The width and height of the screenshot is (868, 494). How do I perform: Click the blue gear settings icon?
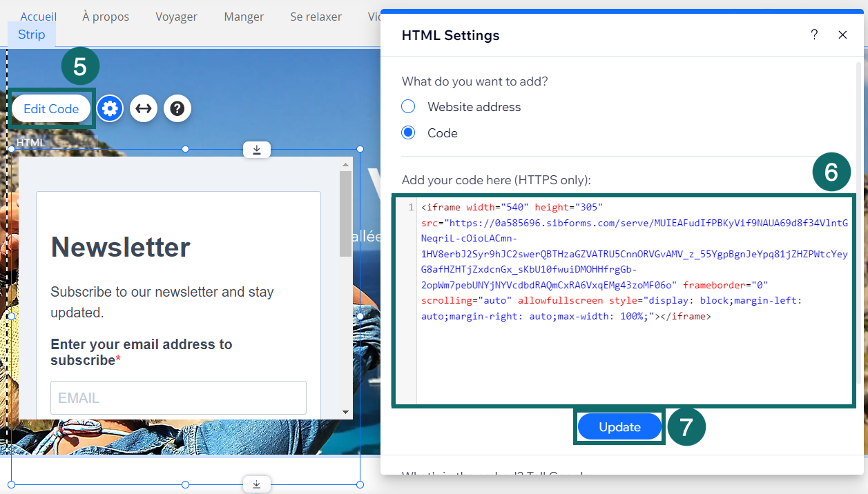[110, 108]
